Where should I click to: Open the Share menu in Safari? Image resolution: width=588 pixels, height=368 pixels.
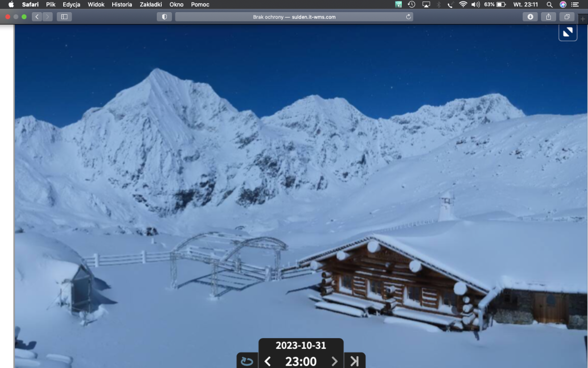point(548,17)
